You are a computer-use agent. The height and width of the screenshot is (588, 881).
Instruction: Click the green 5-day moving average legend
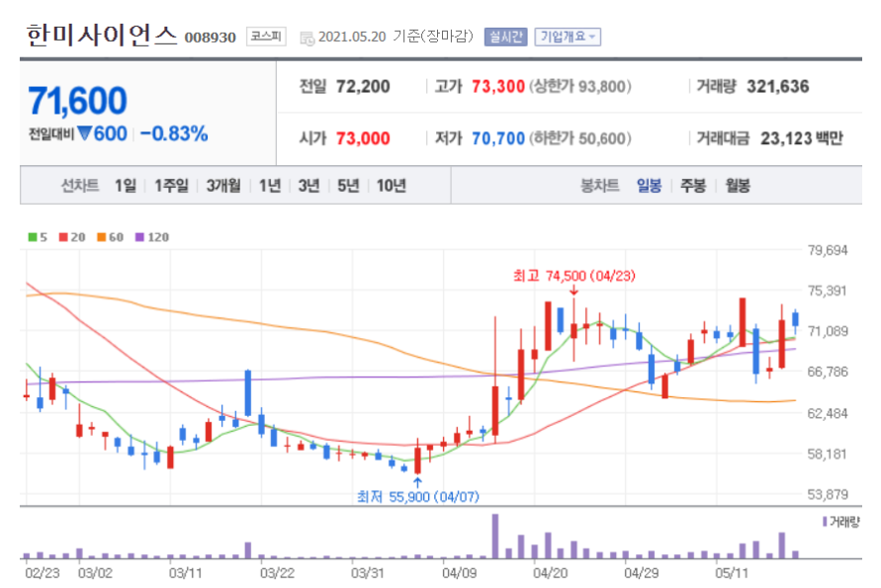point(38,237)
